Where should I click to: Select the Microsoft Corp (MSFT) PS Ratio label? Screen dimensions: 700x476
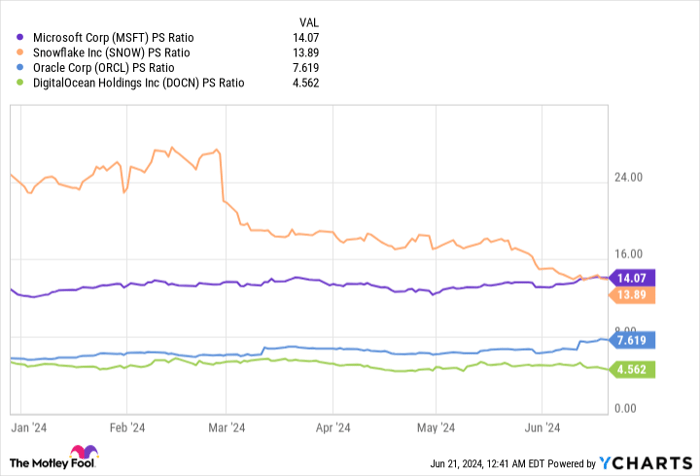coord(113,38)
